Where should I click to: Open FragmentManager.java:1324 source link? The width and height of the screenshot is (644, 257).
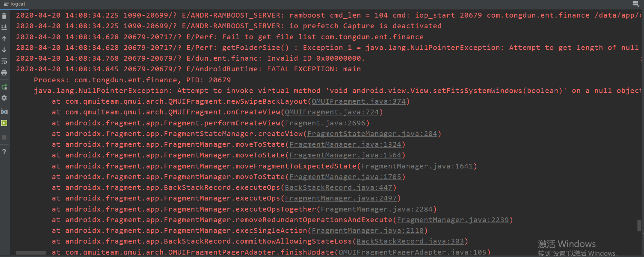click(x=345, y=144)
